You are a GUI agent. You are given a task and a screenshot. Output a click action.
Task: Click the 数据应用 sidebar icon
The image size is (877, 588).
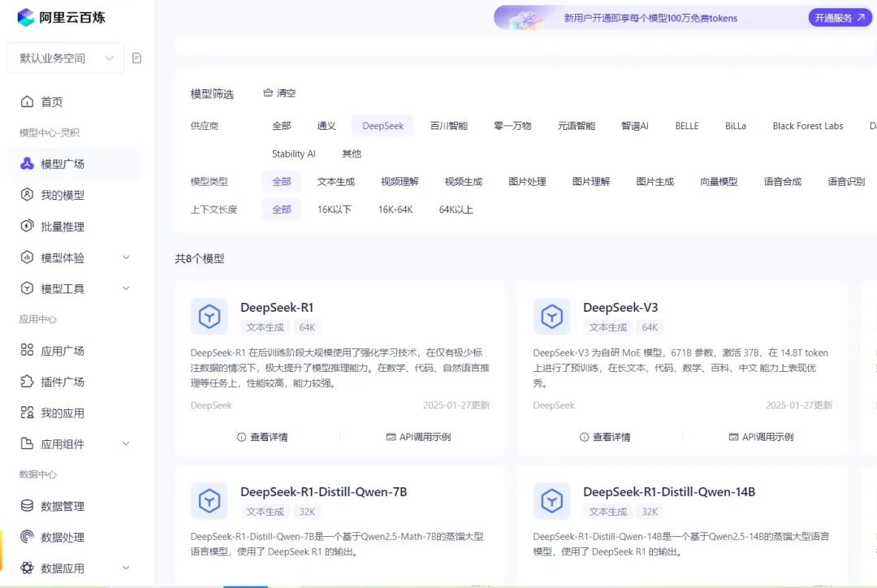(x=27, y=568)
